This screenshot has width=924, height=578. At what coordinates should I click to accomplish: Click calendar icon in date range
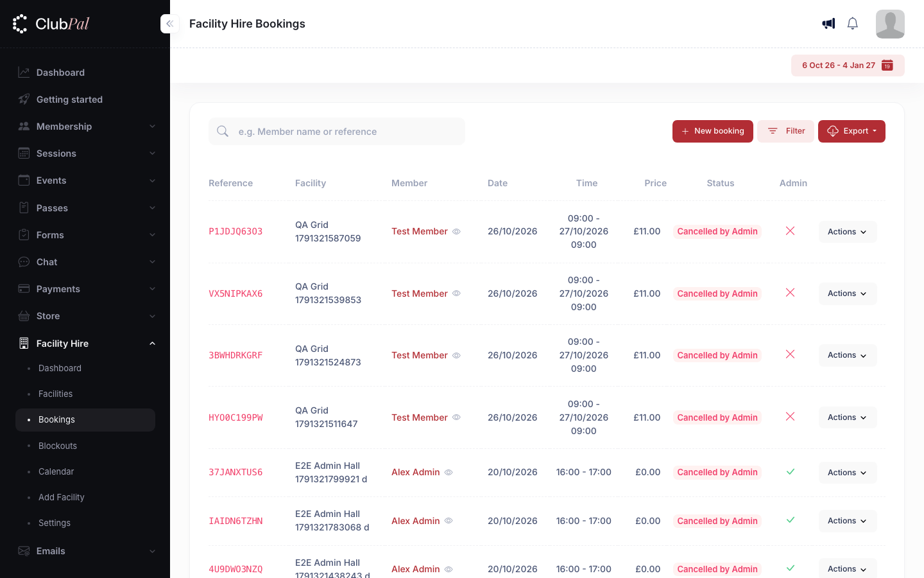pos(887,66)
